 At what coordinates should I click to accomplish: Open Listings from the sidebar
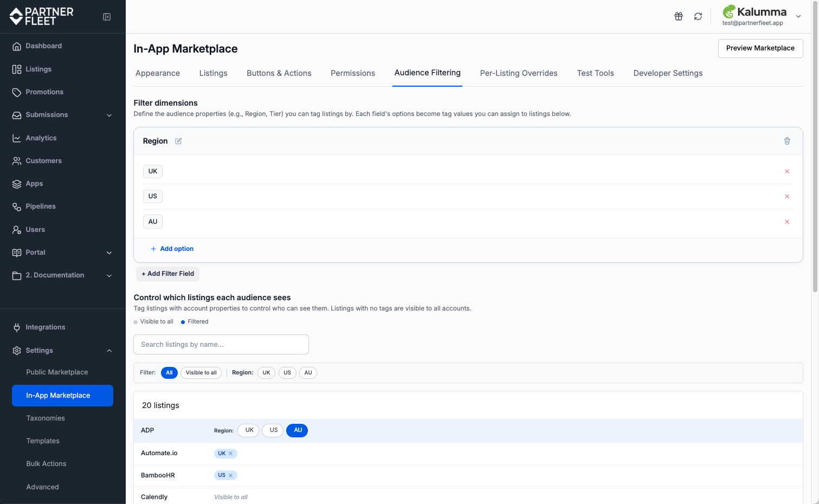point(38,69)
